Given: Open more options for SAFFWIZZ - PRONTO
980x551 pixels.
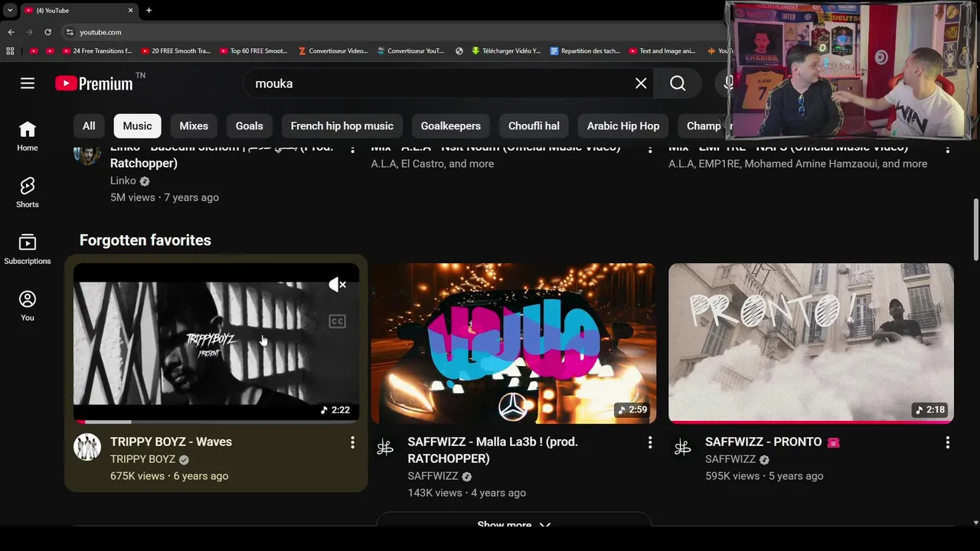Looking at the screenshot, I should click(x=947, y=442).
